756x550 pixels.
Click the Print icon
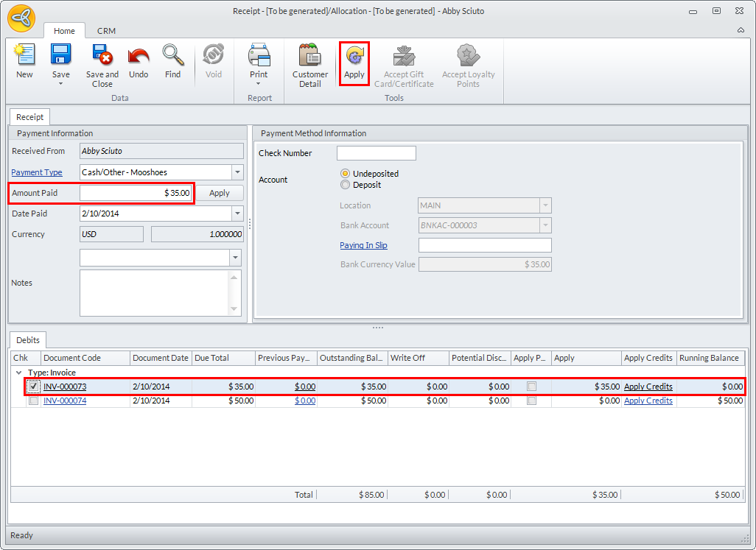click(259, 57)
